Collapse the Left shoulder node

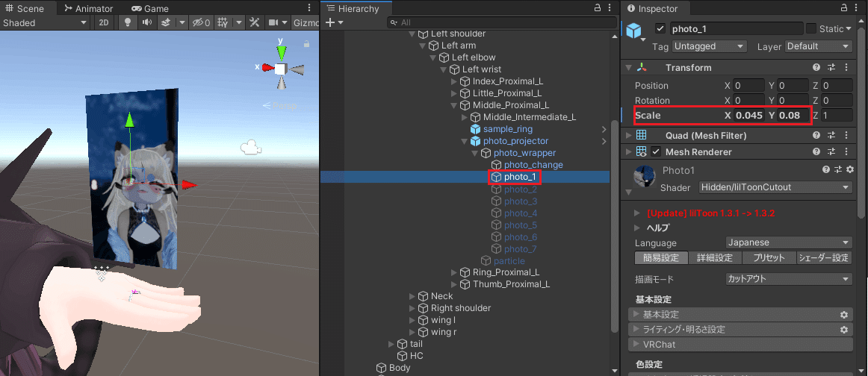point(412,34)
